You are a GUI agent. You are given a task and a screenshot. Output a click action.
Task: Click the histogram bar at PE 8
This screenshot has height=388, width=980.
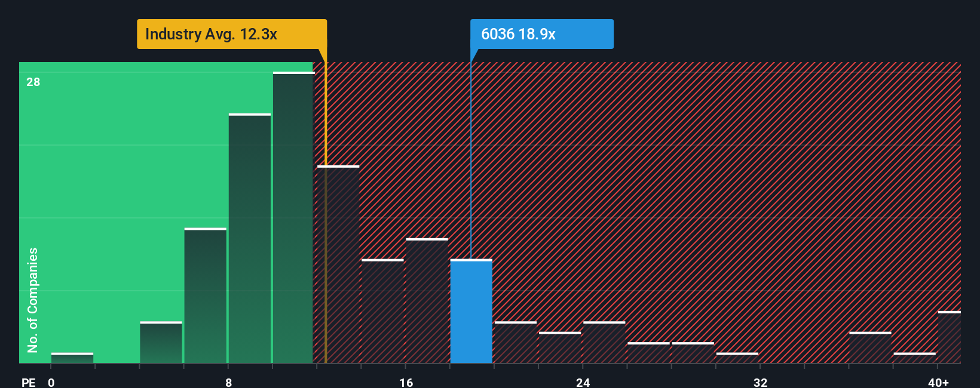[x=249, y=238]
